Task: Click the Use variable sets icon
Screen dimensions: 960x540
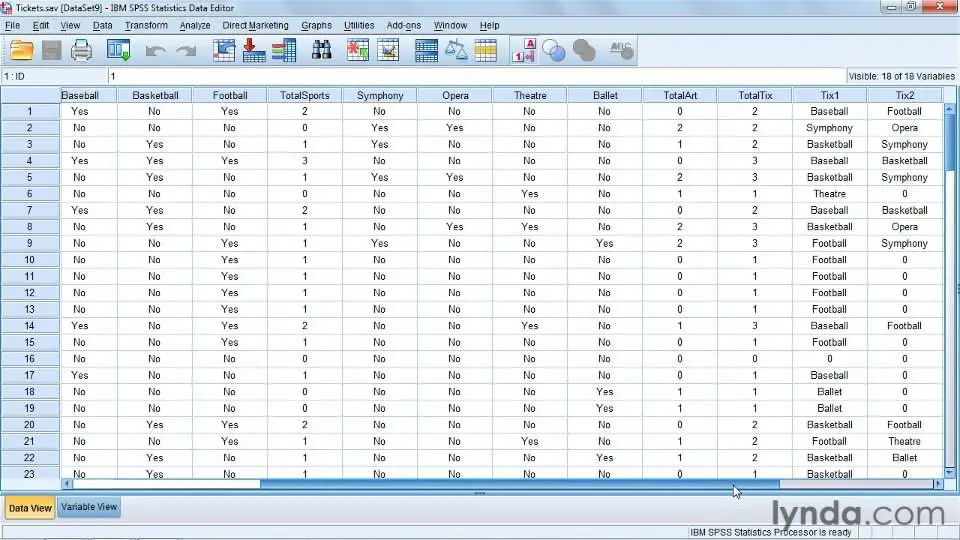Action: [554, 51]
